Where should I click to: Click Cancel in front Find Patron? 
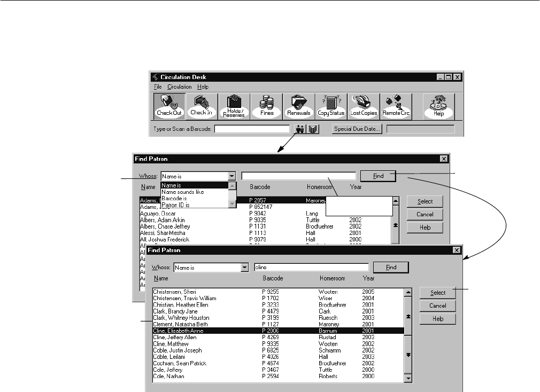point(438,305)
